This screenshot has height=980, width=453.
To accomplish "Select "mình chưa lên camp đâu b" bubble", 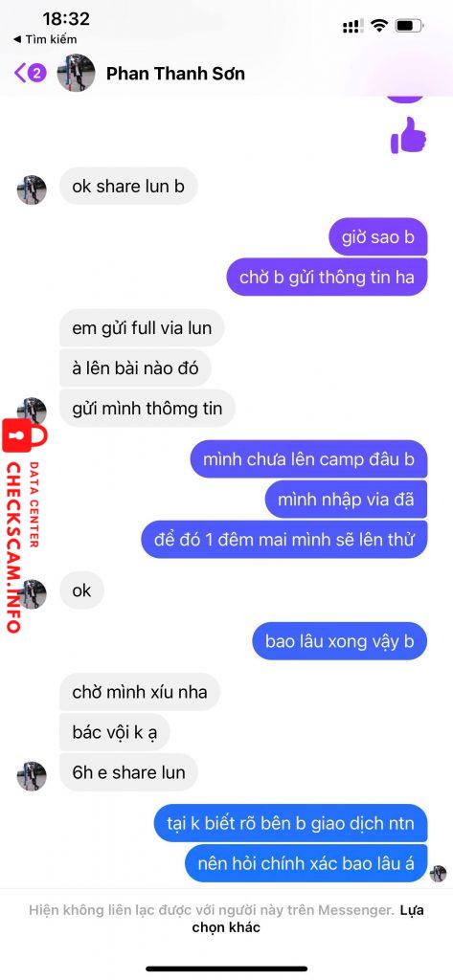I will [x=308, y=459].
